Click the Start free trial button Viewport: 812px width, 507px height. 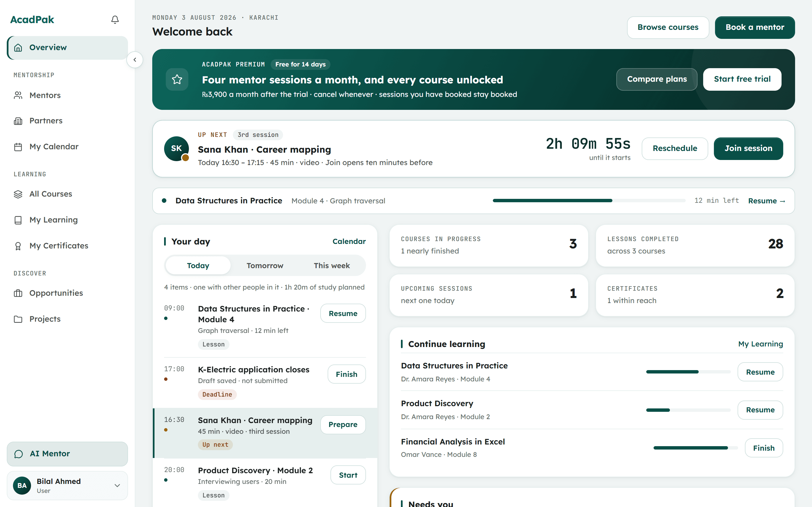[x=742, y=79]
